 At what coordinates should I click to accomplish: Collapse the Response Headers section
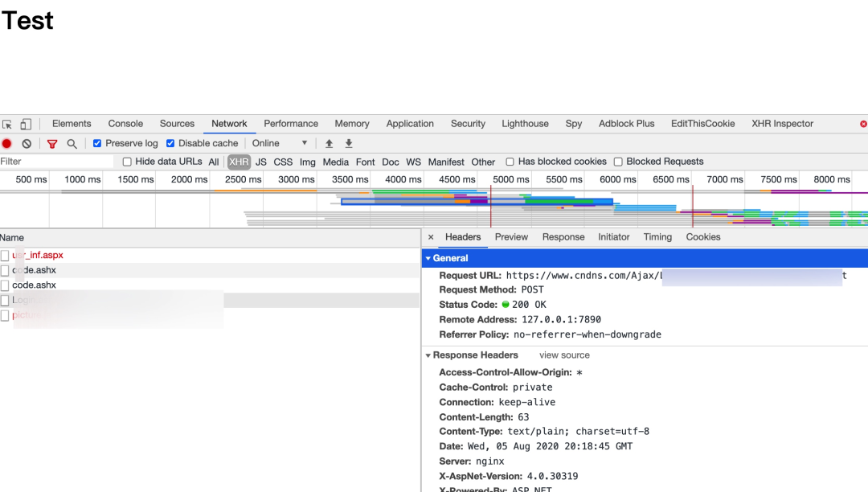pyautogui.click(x=428, y=355)
